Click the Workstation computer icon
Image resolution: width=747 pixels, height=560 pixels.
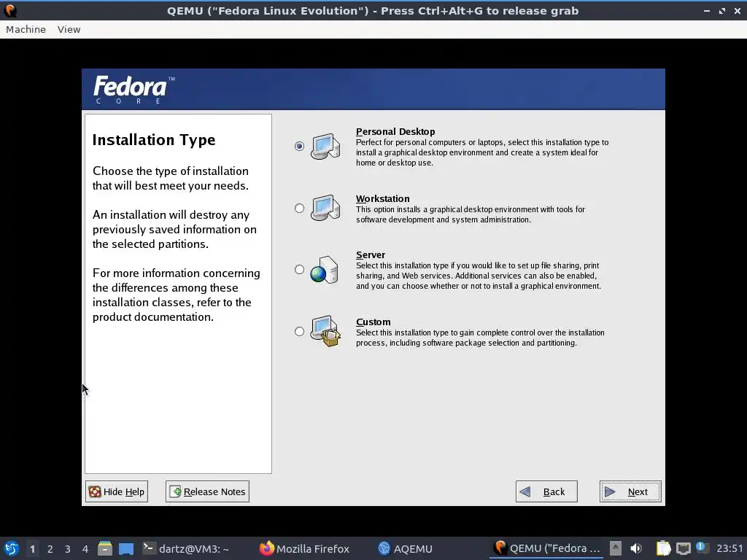[x=325, y=208]
